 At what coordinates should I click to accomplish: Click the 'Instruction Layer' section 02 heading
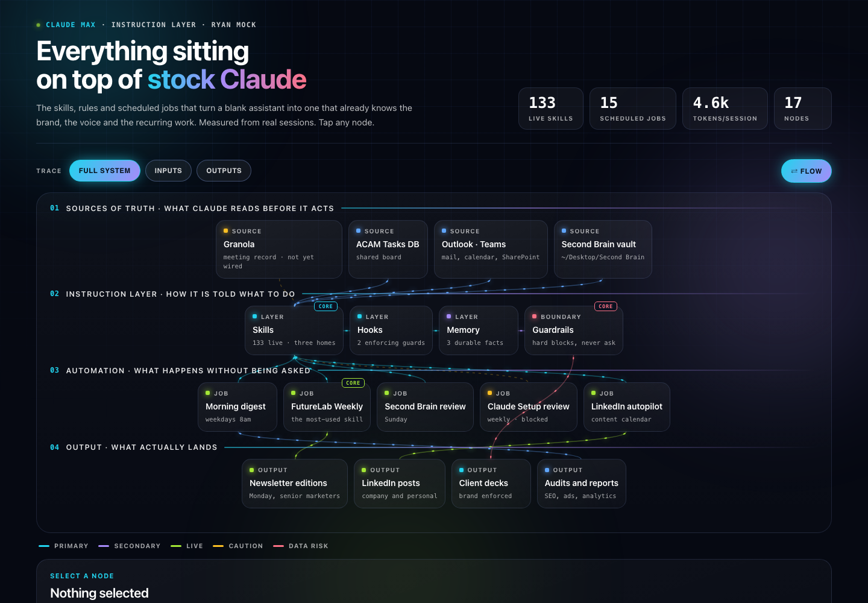[x=180, y=294]
